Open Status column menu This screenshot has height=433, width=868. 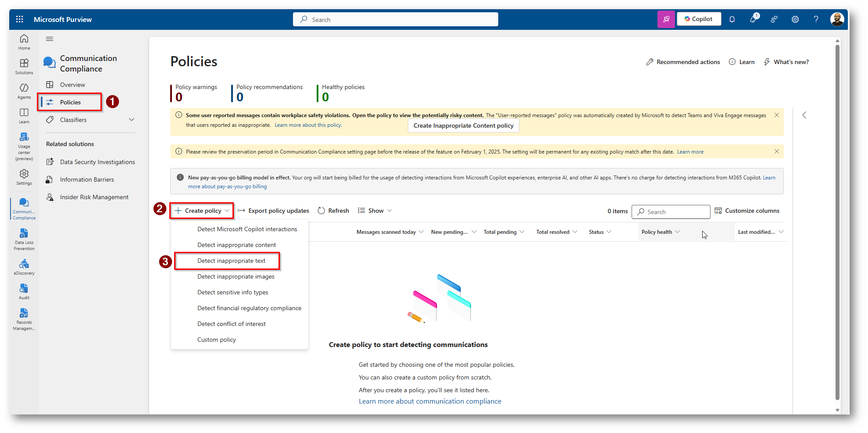[609, 232]
